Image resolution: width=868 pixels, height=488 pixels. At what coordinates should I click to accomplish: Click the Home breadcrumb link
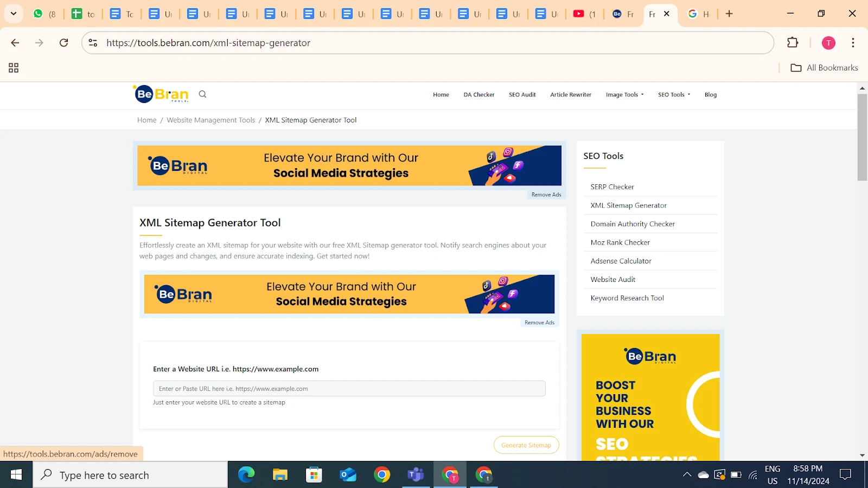(x=147, y=120)
